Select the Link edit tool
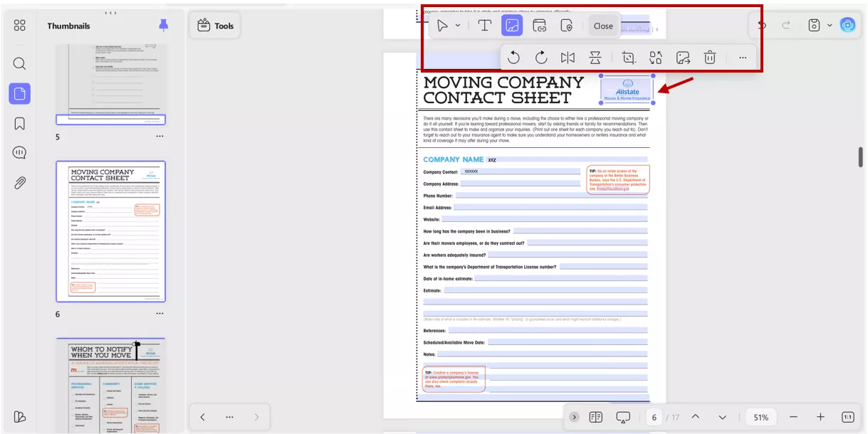The image size is (868, 434). point(539,26)
